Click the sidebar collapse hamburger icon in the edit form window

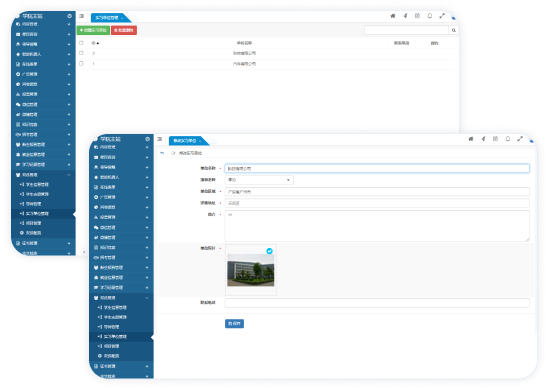click(159, 139)
